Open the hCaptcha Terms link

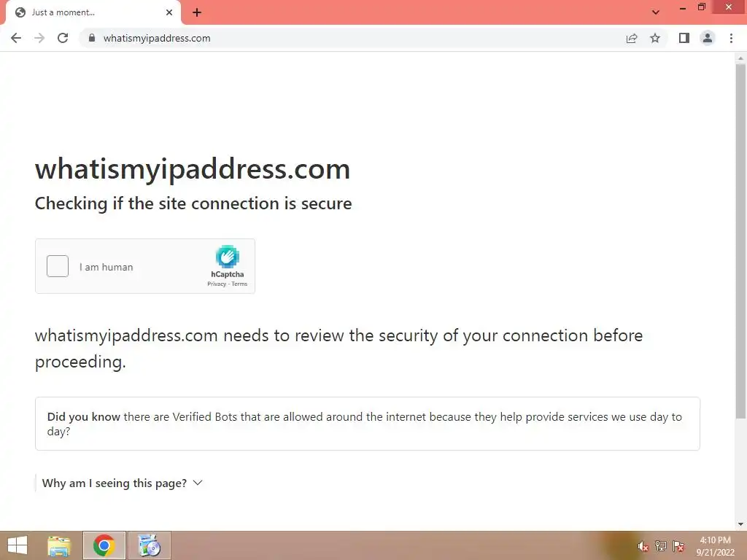click(239, 284)
